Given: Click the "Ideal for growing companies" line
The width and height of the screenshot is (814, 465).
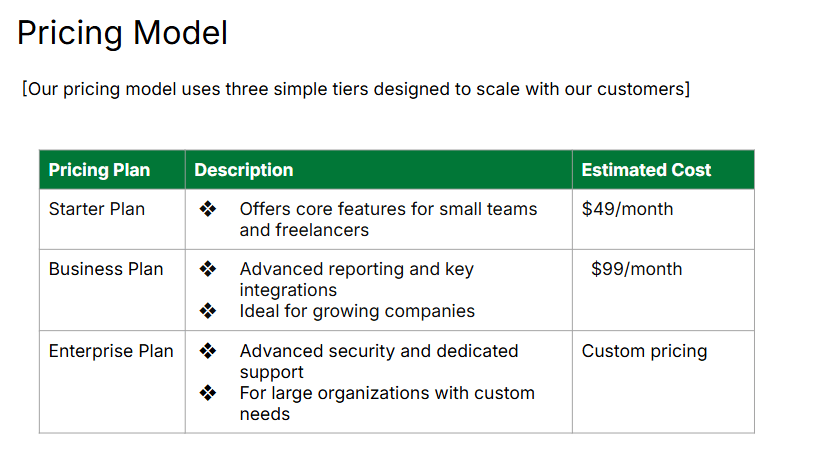Looking at the screenshot, I should 357,311.
